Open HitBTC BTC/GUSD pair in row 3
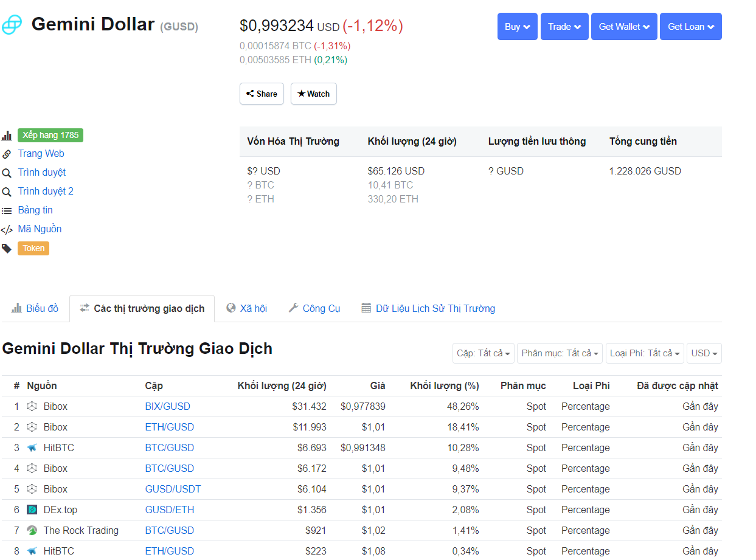Image resolution: width=756 pixels, height=560 pixels. [170, 448]
